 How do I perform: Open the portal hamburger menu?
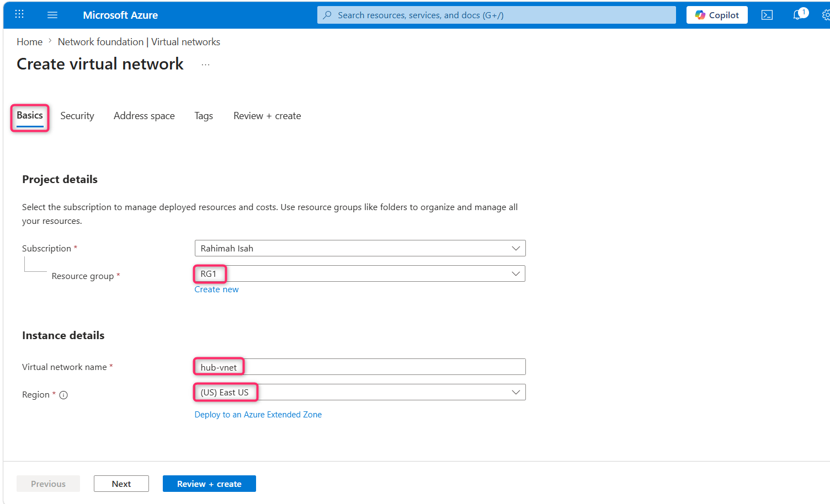click(x=52, y=15)
